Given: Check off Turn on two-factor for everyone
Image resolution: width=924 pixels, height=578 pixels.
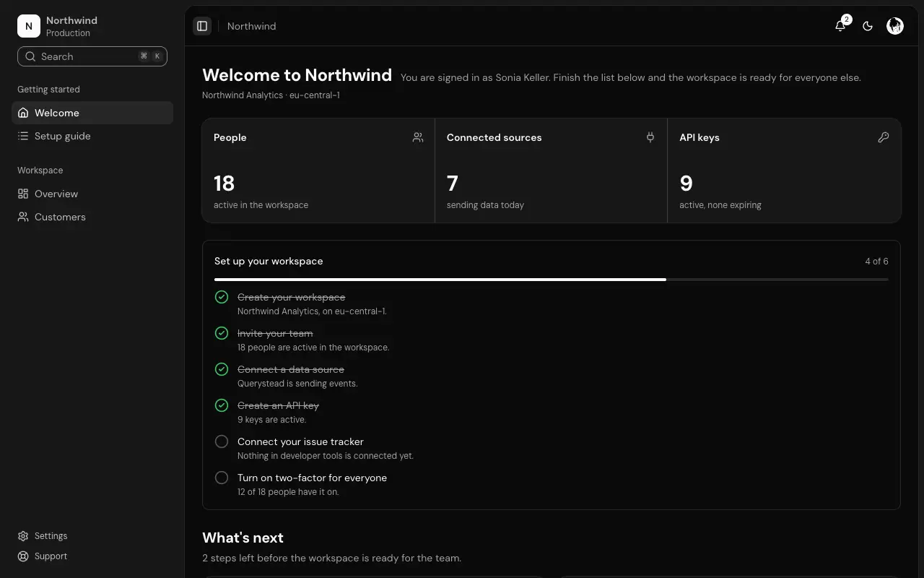Looking at the screenshot, I should (222, 478).
